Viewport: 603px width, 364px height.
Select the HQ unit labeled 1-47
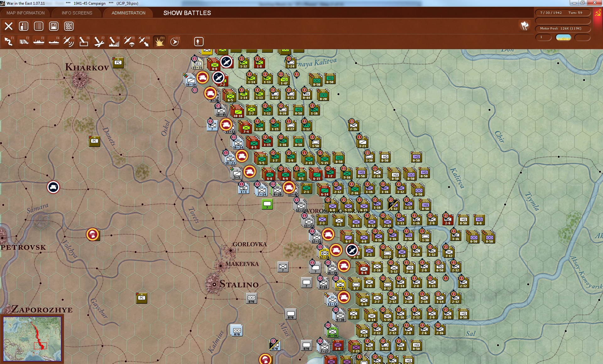pos(284,79)
